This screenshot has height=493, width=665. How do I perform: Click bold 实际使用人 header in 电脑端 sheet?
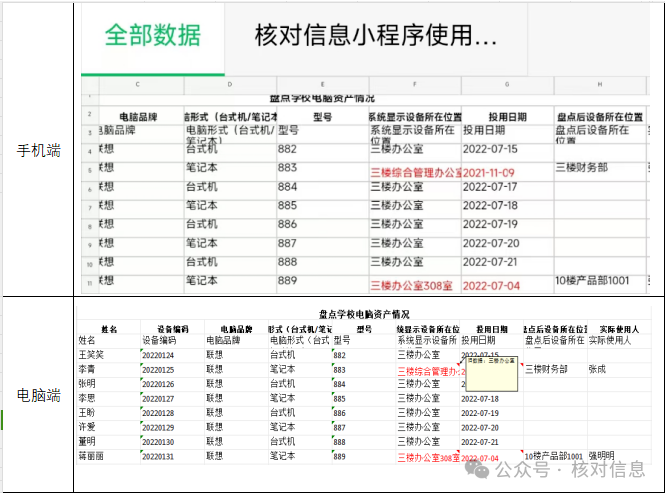click(619, 329)
